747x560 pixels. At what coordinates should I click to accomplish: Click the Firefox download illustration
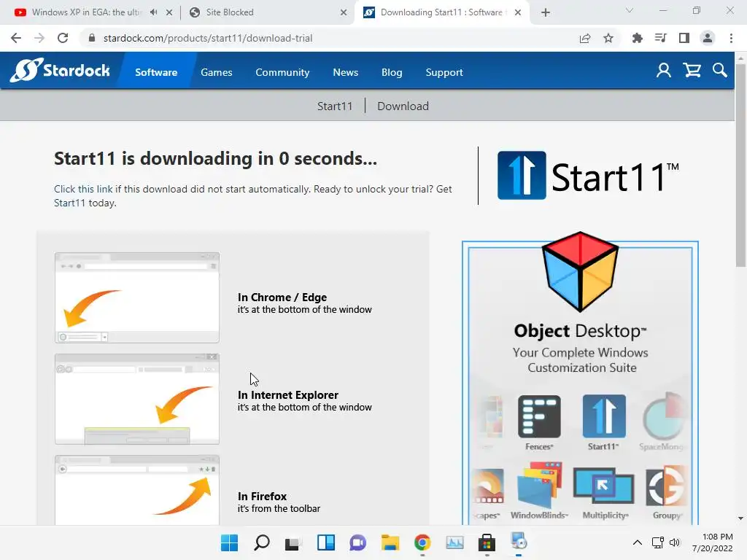[x=136, y=491]
